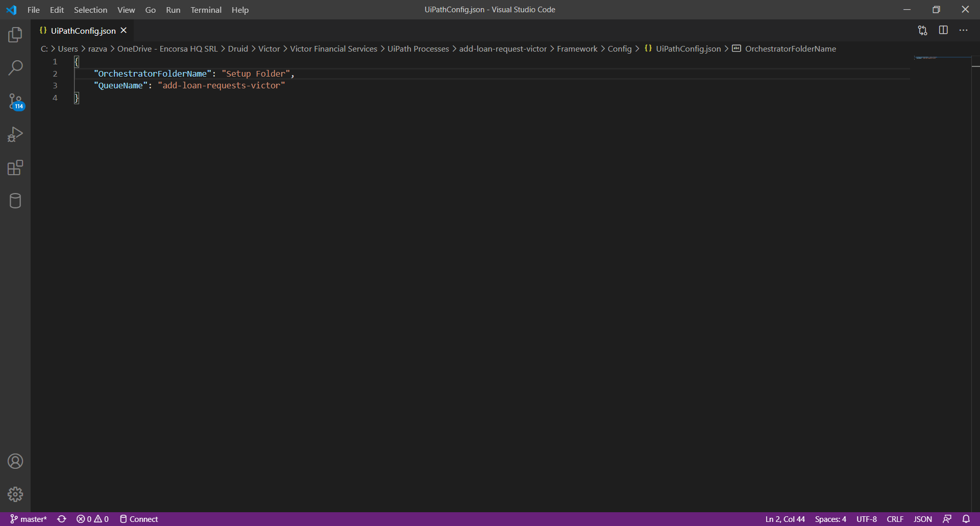Split the editor to the right
This screenshot has width=980, height=526.
pos(943,31)
